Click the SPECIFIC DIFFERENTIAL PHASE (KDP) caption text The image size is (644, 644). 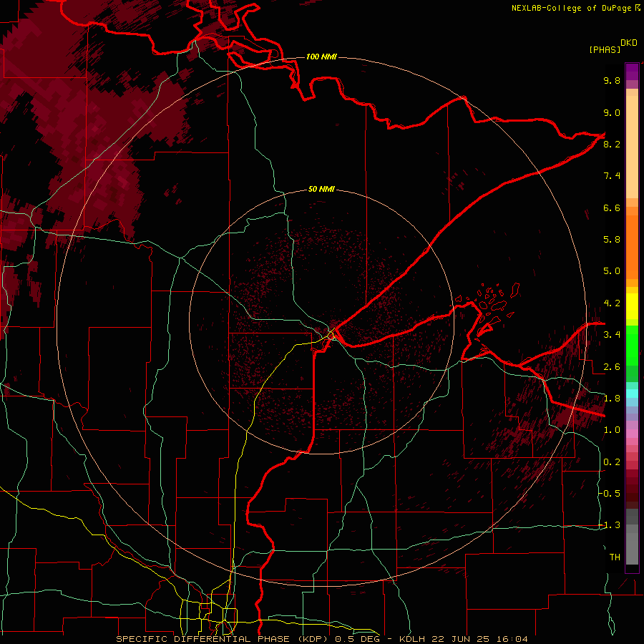223,639
